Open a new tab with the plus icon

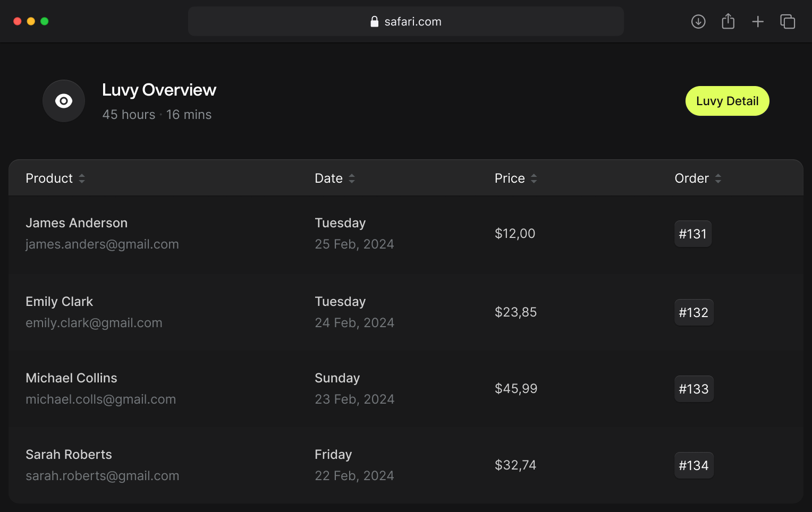pos(758,22)
